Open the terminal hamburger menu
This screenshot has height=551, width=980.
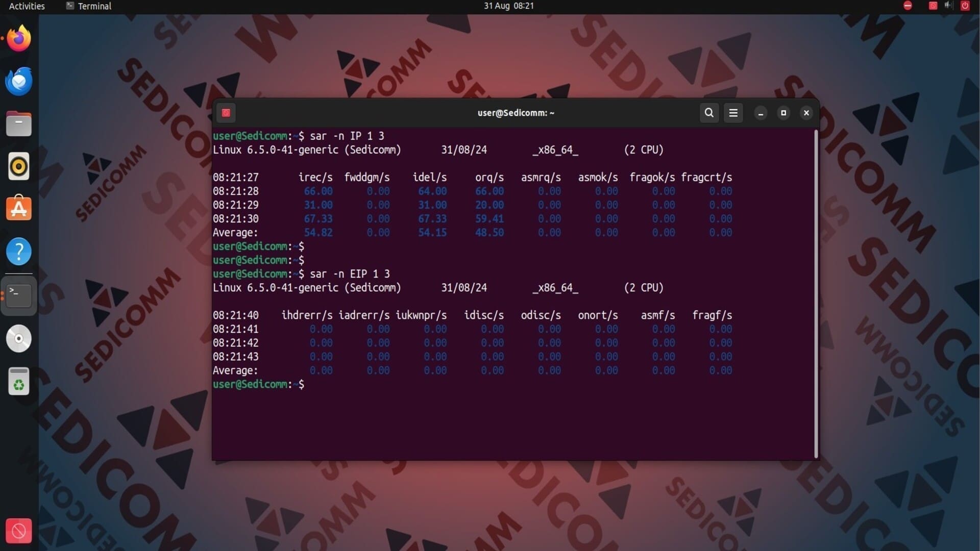tap(733, 113)
